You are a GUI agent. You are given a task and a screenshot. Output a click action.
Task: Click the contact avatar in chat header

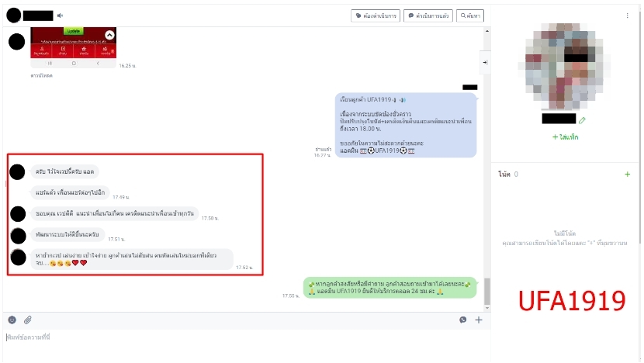pyautogui.click(x=13, y=15)
